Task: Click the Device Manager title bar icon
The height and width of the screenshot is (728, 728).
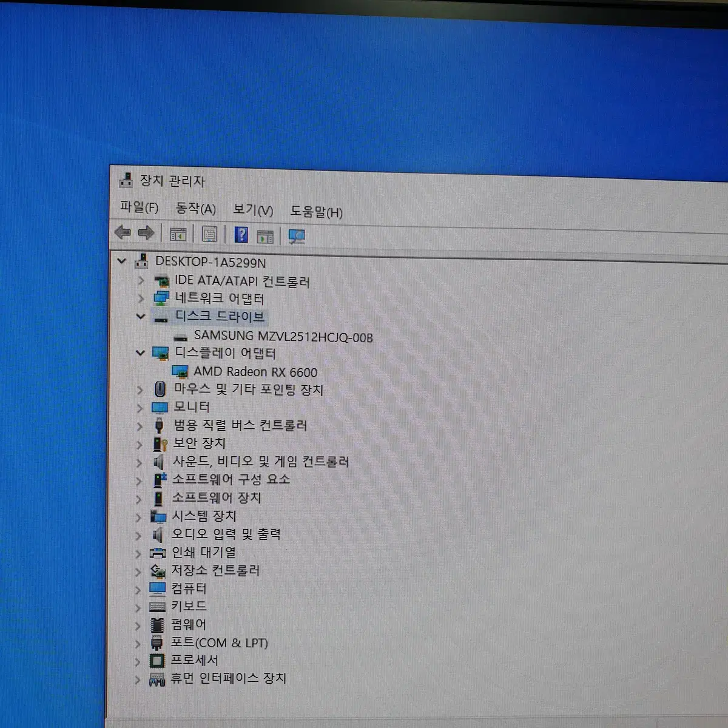Action: coord(126,180)
